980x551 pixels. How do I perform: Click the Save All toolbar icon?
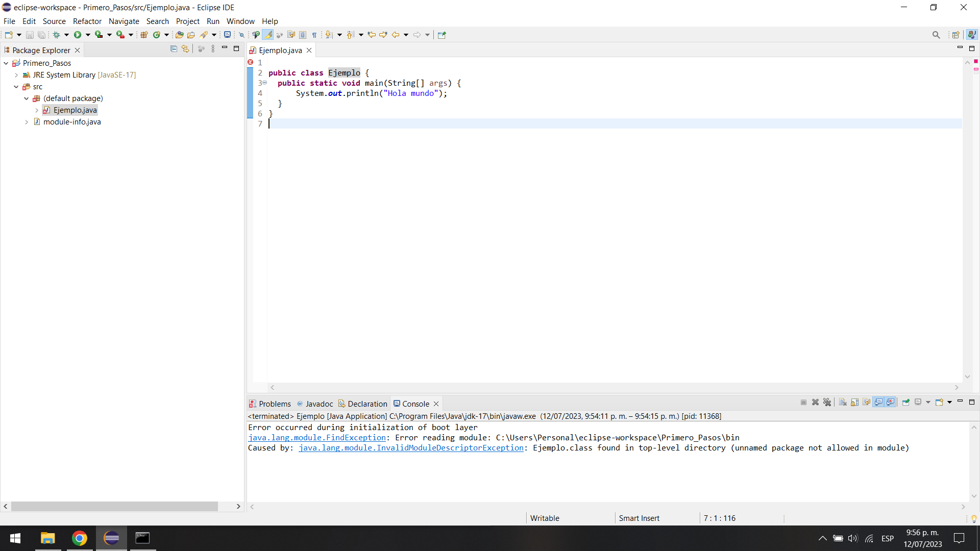[x=42, y=35]
